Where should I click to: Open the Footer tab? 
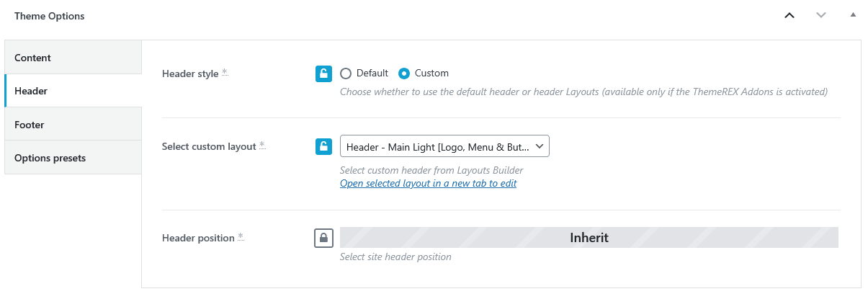[73, 125]
